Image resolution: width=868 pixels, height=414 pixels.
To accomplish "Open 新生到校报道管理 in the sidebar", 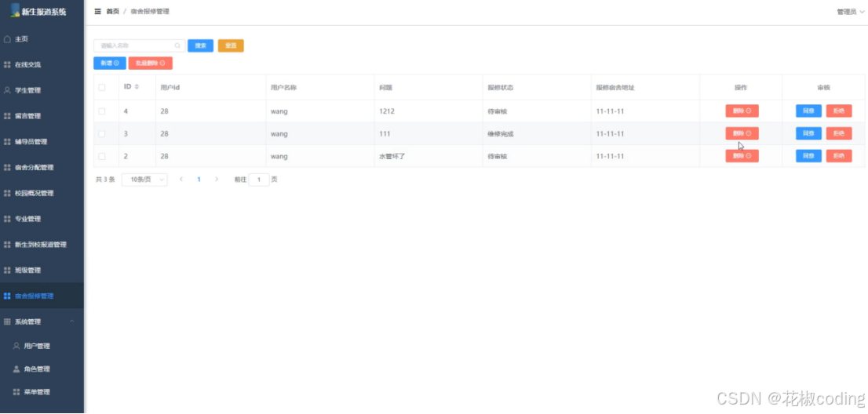I will [42, 245].
